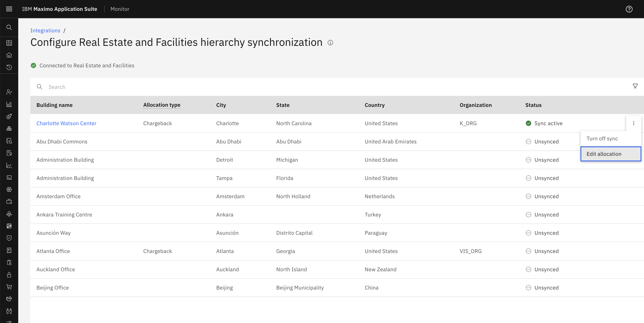Open the belt drive asset icon
The image size is (644, 323).
[9, 116]
